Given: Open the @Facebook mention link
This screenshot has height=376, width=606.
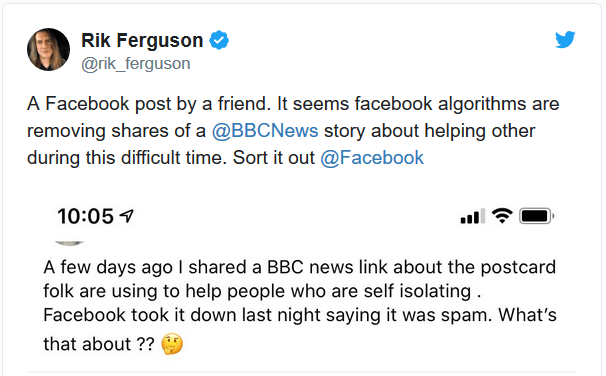Looking at the screenshot, I should click(372, 158).
